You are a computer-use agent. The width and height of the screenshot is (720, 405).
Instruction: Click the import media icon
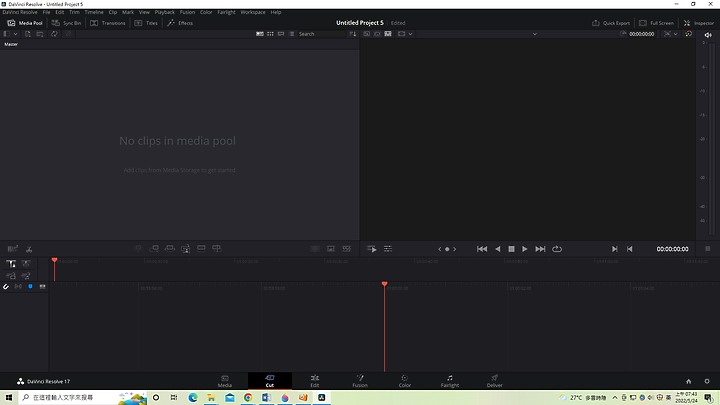(28, 34)
